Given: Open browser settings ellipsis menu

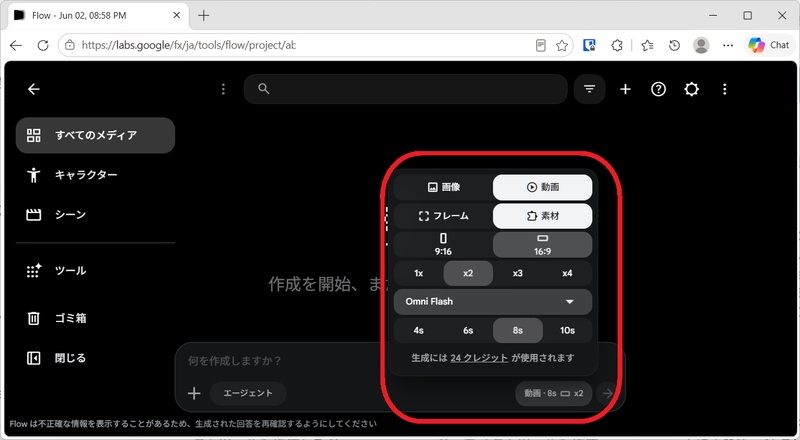Looking at the screenshot, I should 728,45.
